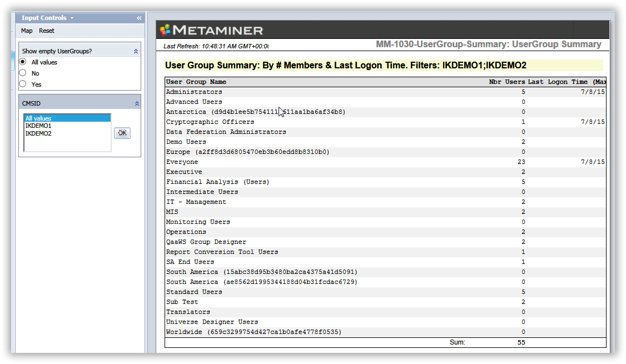Collapse the Show empty UserGroups section
This screenshot has width=626, height=364.
(x=136, y=52)
